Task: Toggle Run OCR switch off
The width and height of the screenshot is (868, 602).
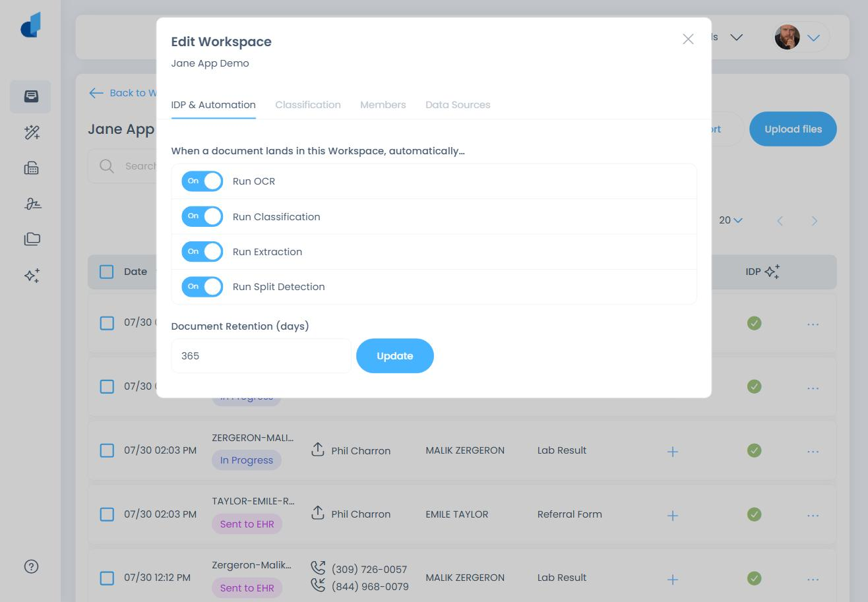Action: click(x=202, y=181)
